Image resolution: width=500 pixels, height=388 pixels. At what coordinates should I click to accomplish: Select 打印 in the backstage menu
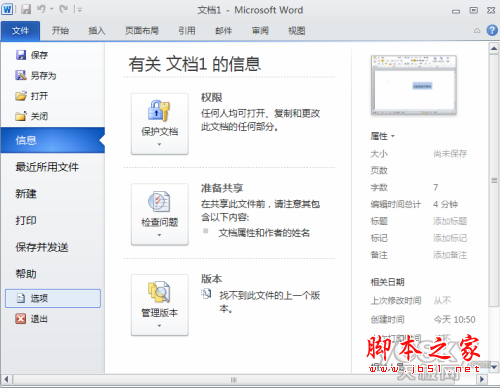[26, 220]
